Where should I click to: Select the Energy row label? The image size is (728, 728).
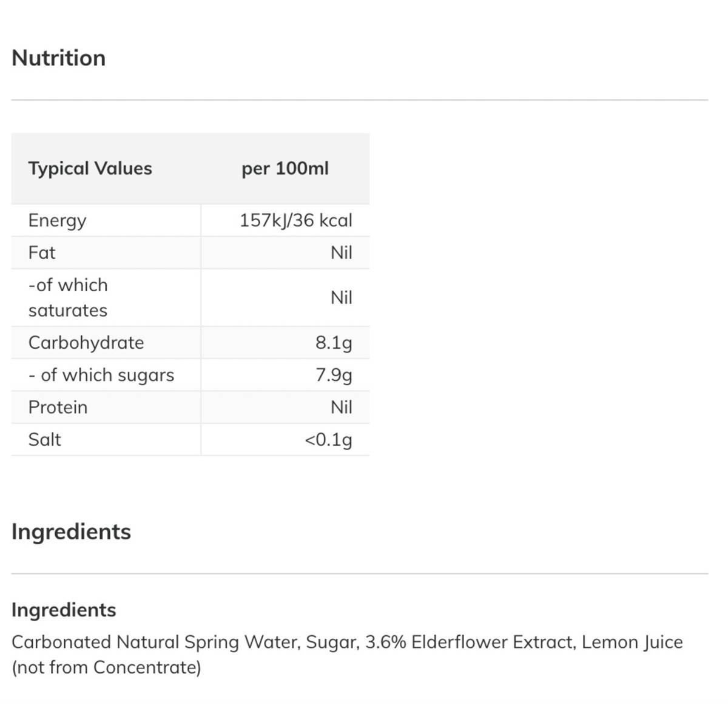tap(57, 220)
